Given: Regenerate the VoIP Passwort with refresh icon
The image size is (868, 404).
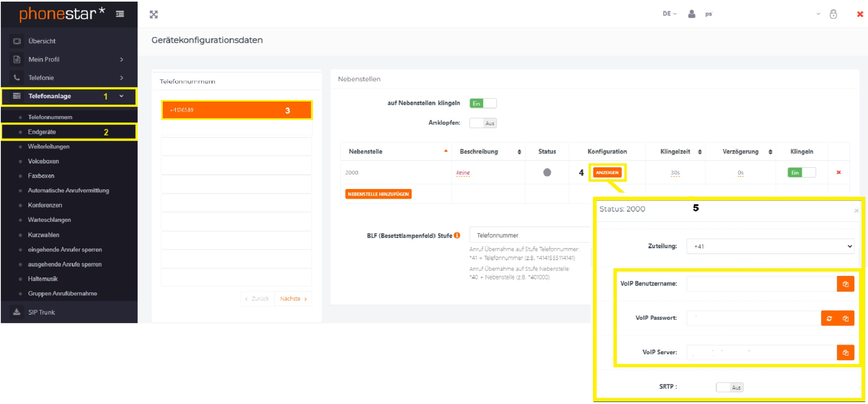Looking at the screenshot, I should (829, 318).
